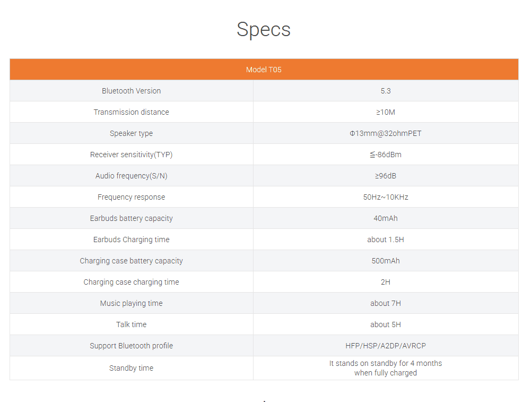Select the -86dBm sensitivity value
This screenshot has width=532, height=402.
[x=386, y=155]
